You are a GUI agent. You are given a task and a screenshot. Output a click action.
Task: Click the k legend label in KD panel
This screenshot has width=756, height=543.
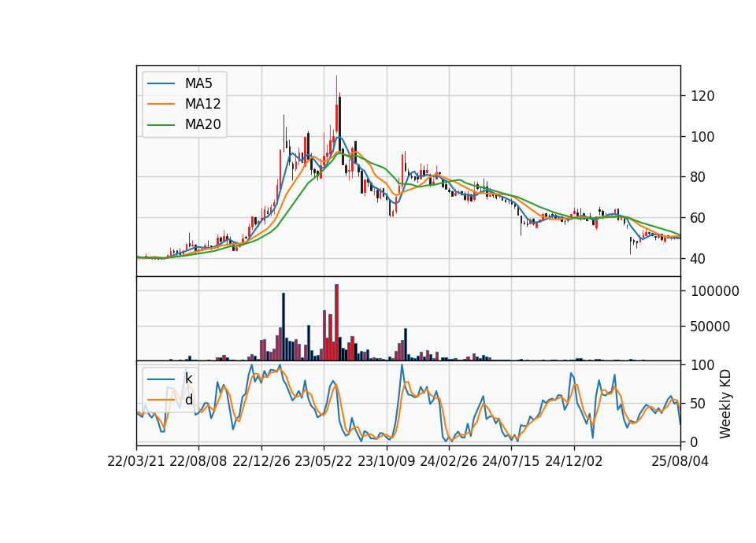pyautogui.click(x=188, y=379)
